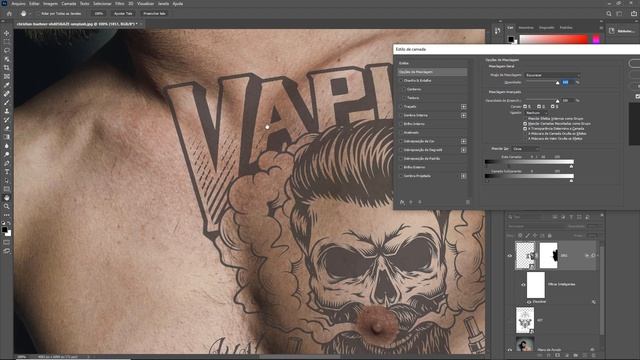
Task: Enable the Acetinado effect checkbox
Action: 401,133
